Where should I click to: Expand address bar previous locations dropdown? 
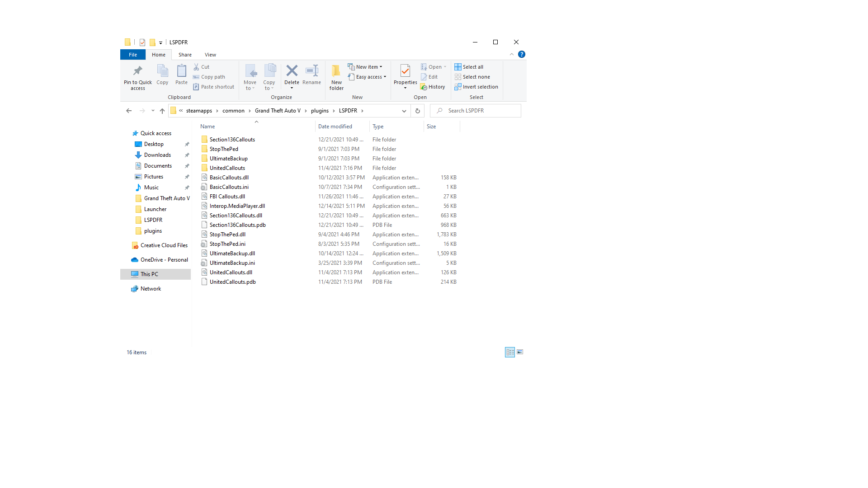pos(404,111)
